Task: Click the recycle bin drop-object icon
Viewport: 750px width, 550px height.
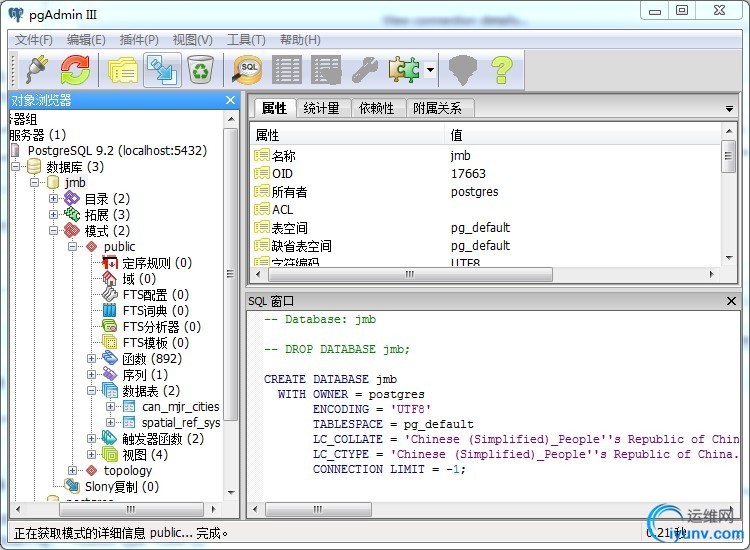Action: pyautogui.click(x=200, y=70)
